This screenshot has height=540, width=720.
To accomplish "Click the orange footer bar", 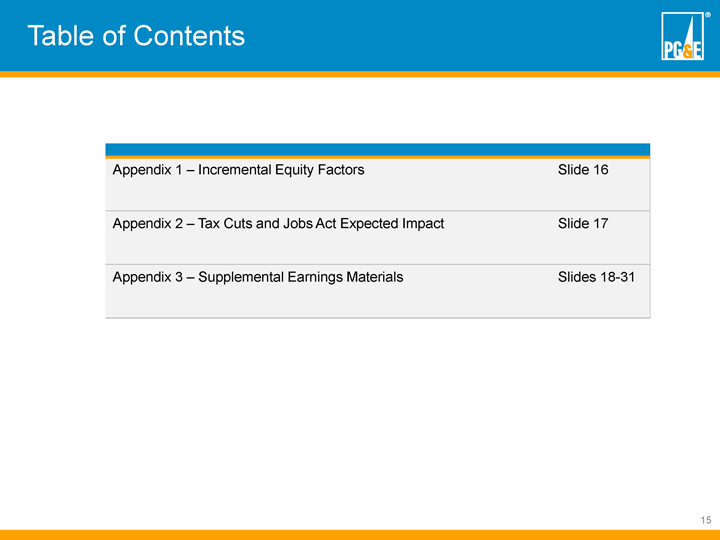I will pos(360,534).
